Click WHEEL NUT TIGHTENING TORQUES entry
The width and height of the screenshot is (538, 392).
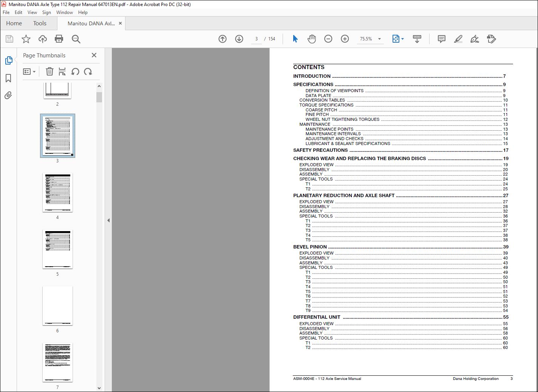coord(407,119)
